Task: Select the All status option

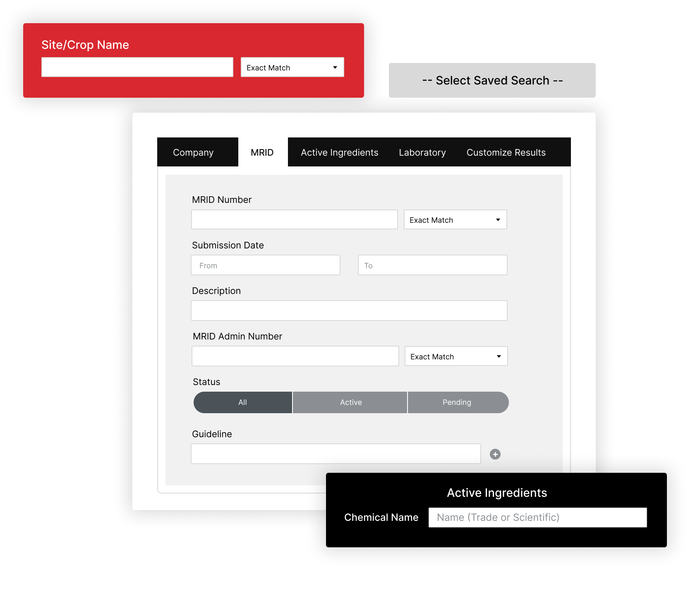Action: click(243, 402)
